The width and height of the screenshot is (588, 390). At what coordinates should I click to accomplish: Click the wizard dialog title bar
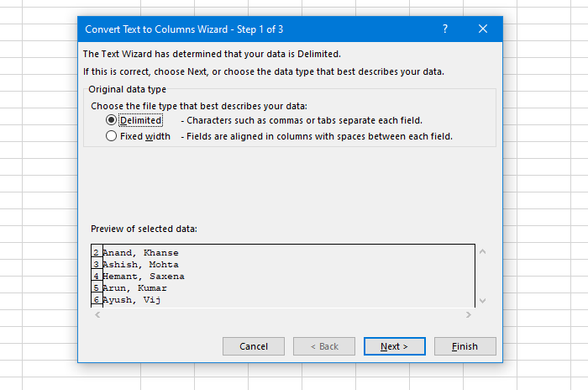252,29
